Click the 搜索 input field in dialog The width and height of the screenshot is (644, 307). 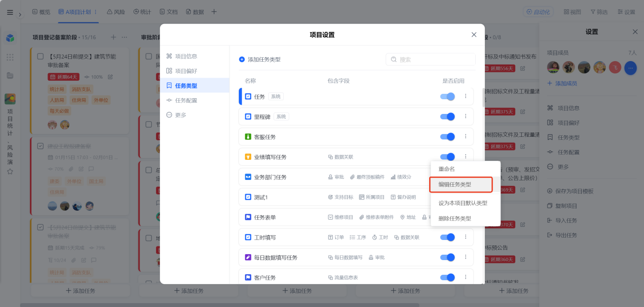pos(431,60)
